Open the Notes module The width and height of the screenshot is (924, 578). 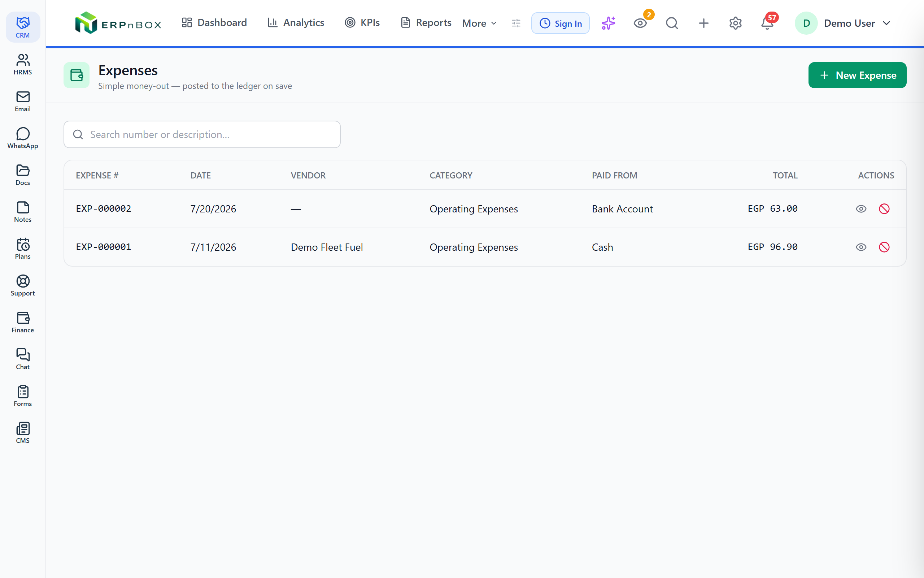(x=23, y=212)
